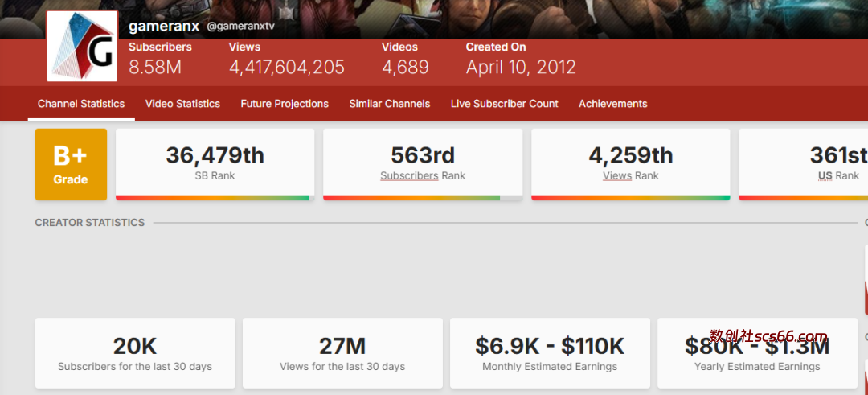Viewport: 868px width, 395px height.
Task: Click the @gameranxtv channel handle
Action: click(241, 27)
